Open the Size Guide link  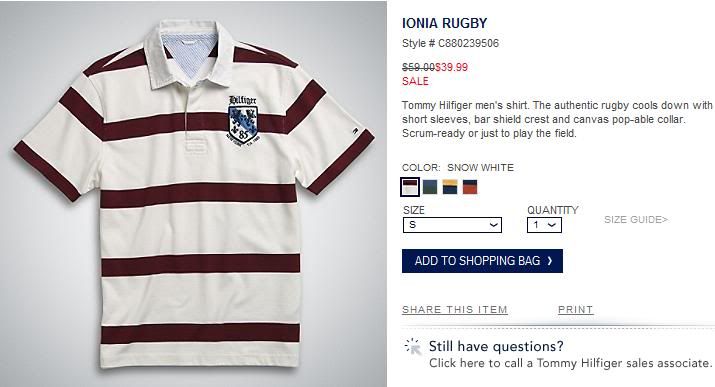[636, 220]
